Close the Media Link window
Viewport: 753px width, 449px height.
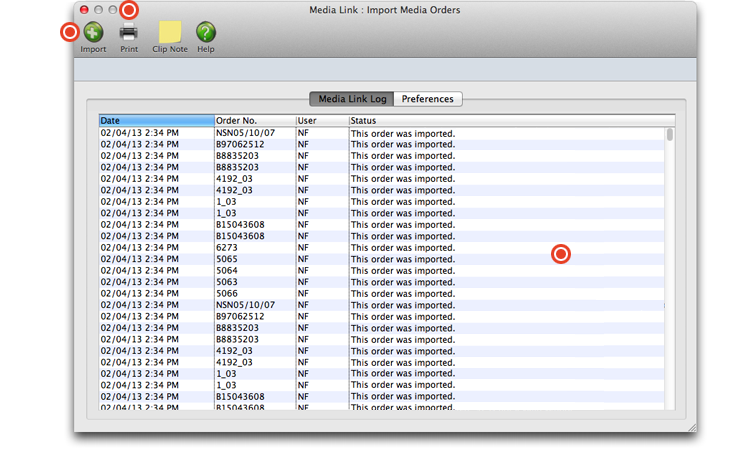click(x=84, y=10)
